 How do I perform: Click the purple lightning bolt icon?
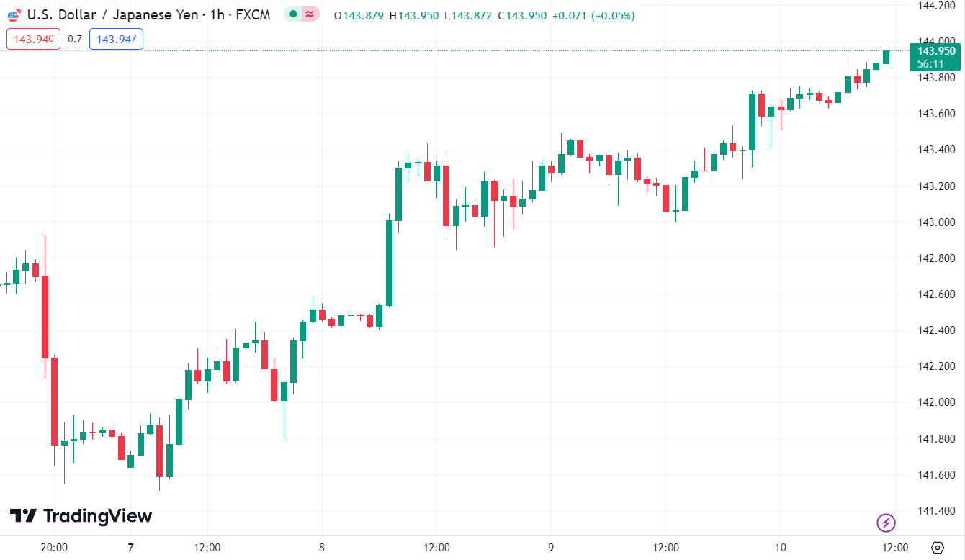point(886,522)
